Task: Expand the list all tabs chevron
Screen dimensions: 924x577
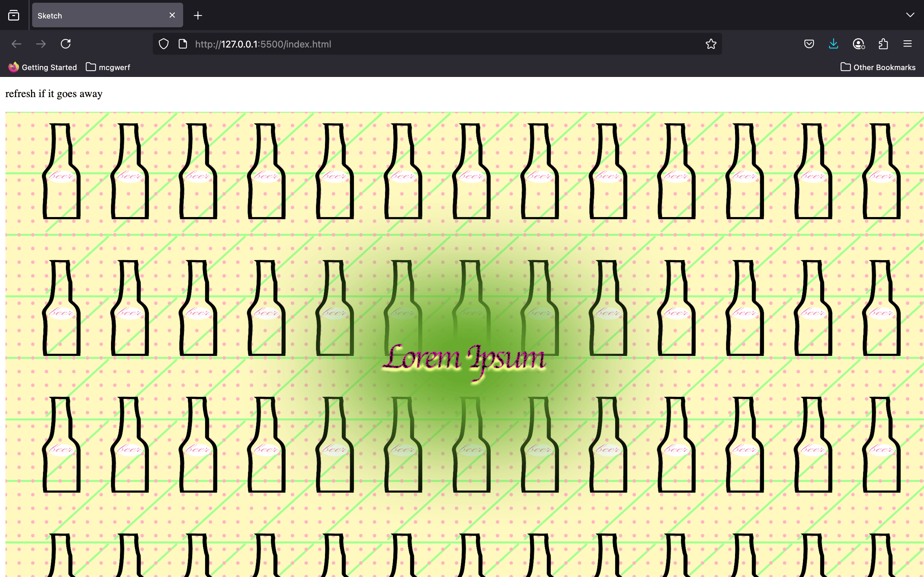Action: click(x=910, y=15)
